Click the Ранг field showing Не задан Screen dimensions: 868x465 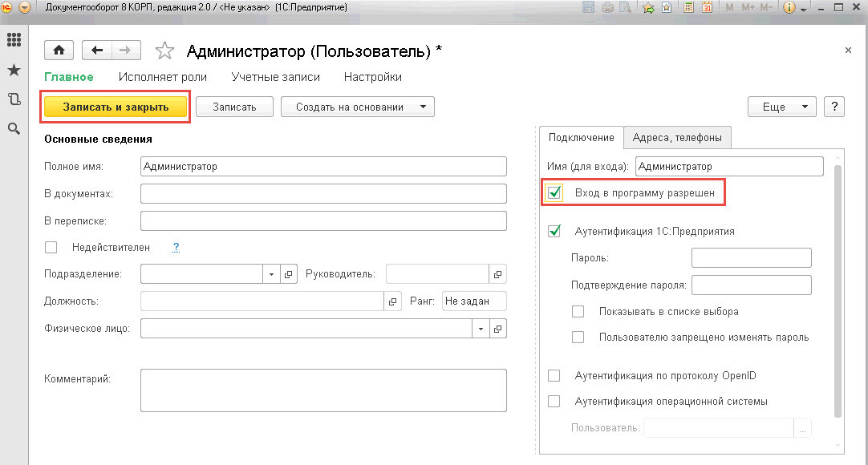click(474, 301)
